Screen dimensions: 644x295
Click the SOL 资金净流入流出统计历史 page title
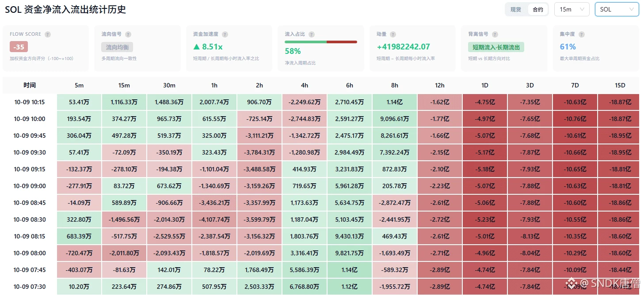click(x=65, y=10)
